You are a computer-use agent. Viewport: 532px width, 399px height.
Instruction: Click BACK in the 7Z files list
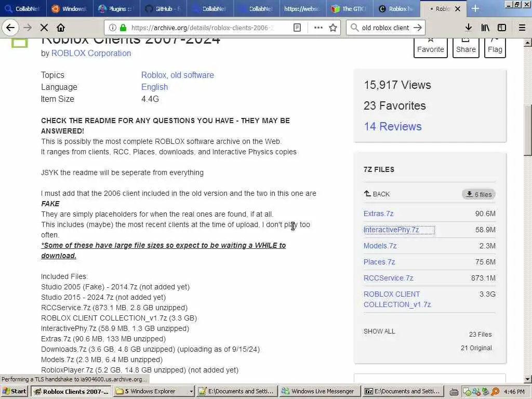tap(377, 194)
